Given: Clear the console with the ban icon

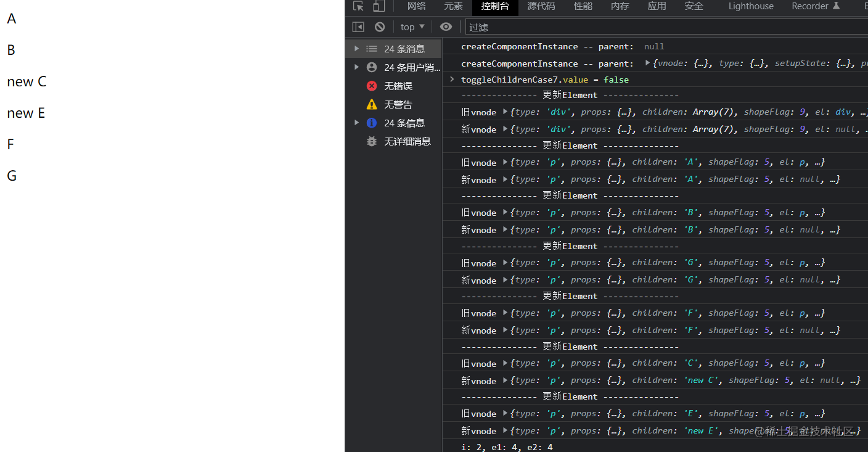Looking at the screenshot, I should [x=380, y=27].
